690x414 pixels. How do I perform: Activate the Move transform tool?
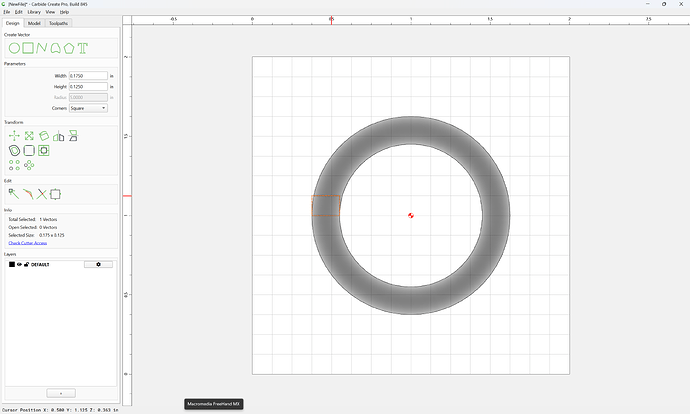click(14, 136)
